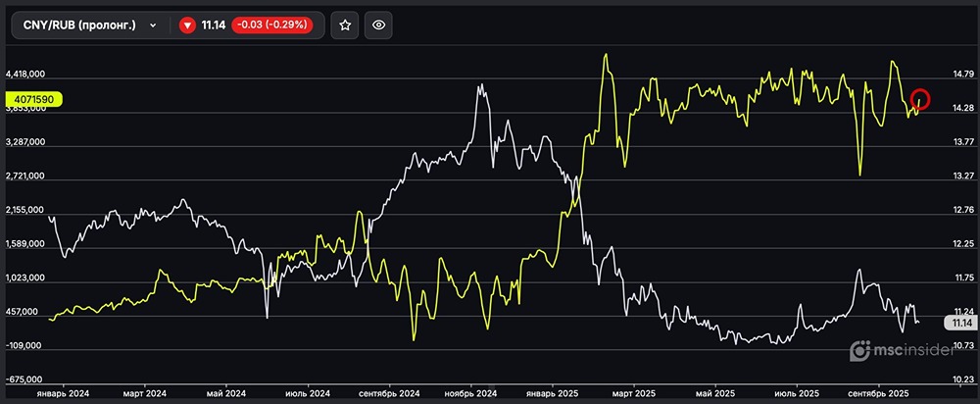The width and height of the screenshot is (980, 404).
Task: Select the июль 2024 date label
Action: (x=310, y=393)
